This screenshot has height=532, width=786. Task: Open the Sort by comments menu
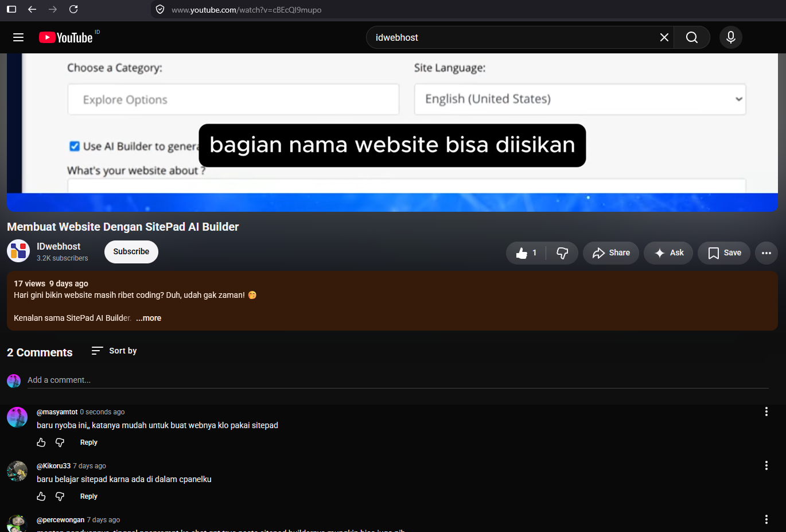(114, 351)
